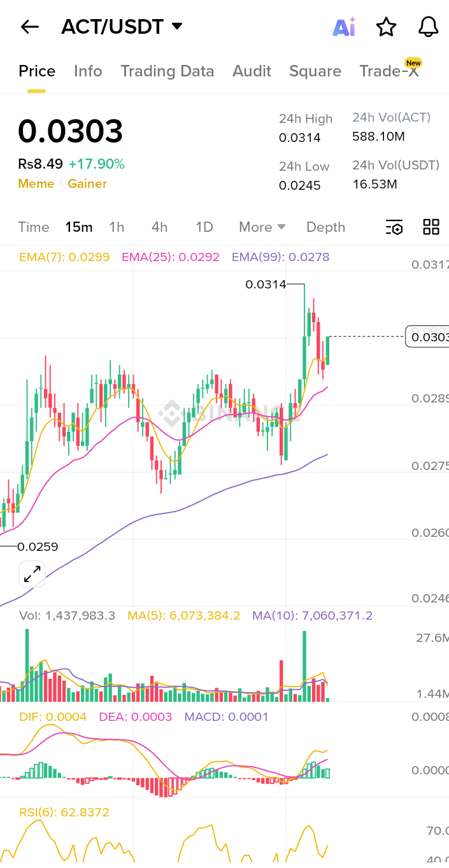Set a price alert with bell icon
Viewport: 449px width, 868px height.
point(428,27)
